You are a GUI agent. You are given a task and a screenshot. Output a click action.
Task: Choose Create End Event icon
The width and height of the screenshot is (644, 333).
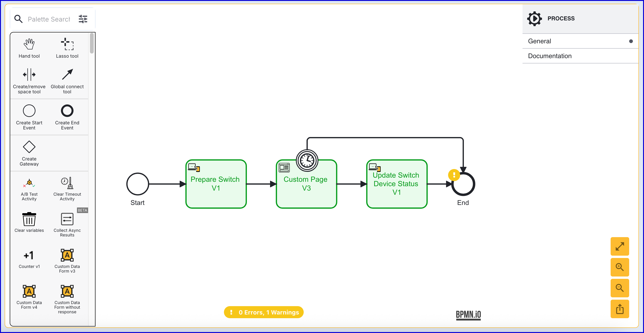click(67, 111)
